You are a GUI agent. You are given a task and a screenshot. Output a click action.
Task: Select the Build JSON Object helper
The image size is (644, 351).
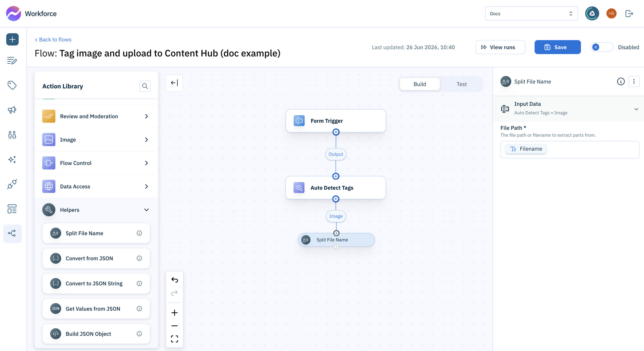[96, 334]
